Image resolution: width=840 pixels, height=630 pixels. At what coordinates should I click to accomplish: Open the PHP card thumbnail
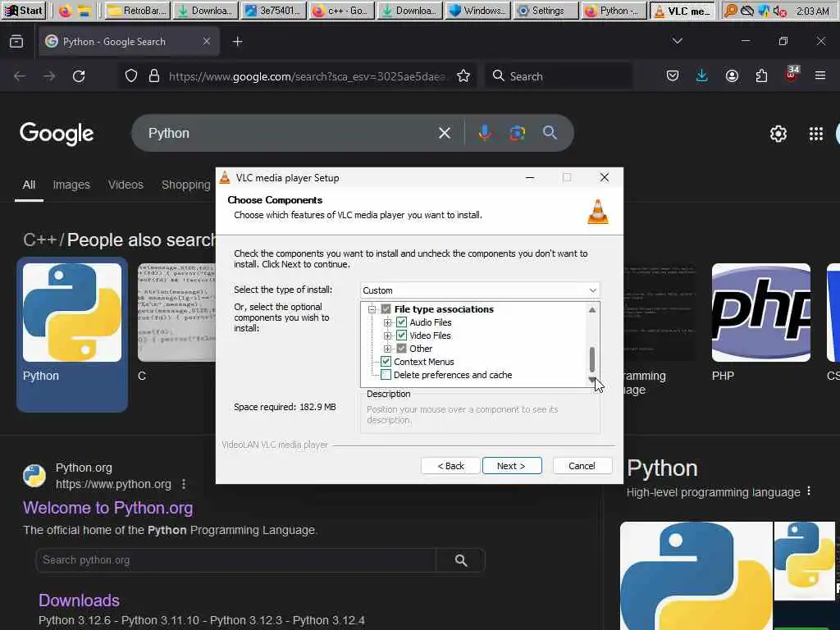coord(760,313)
